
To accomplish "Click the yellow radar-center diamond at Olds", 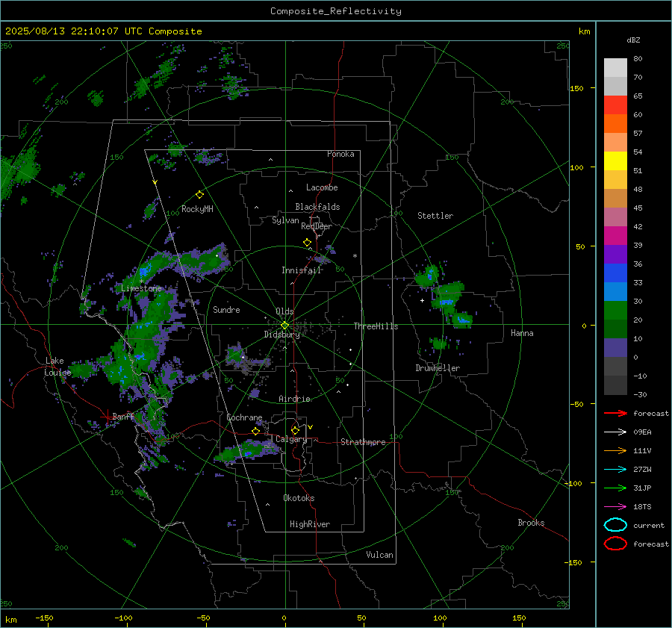I will 284,326.
